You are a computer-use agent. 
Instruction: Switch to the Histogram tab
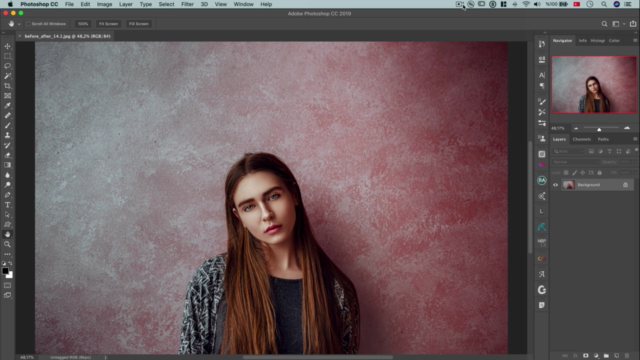point(598,40)
